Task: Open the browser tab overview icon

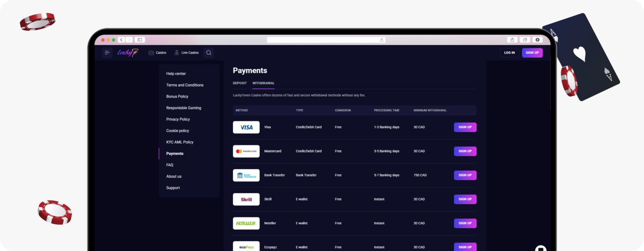Action: point(525,40)
